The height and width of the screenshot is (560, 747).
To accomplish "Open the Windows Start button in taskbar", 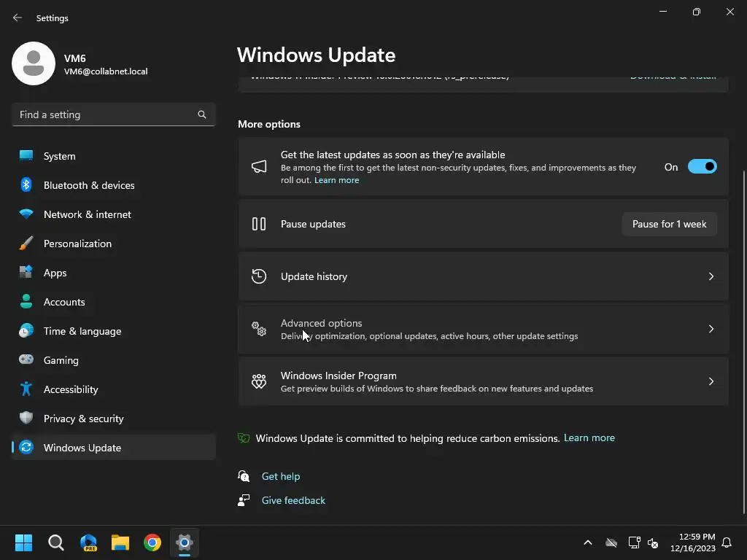I will 23,542.
